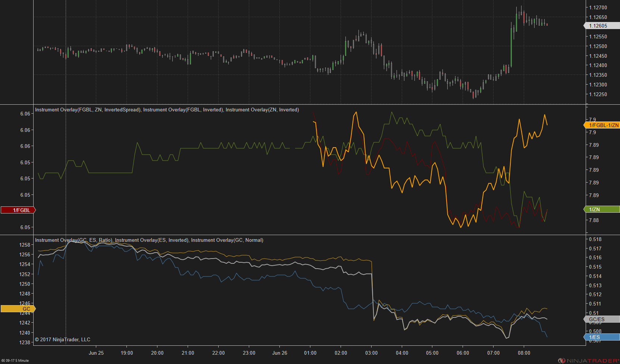620x364 pixels.
Task: Click the 2017 NinjaTrader, LLC copyright text
Action: pyautogui.click(x=63, y=339)
